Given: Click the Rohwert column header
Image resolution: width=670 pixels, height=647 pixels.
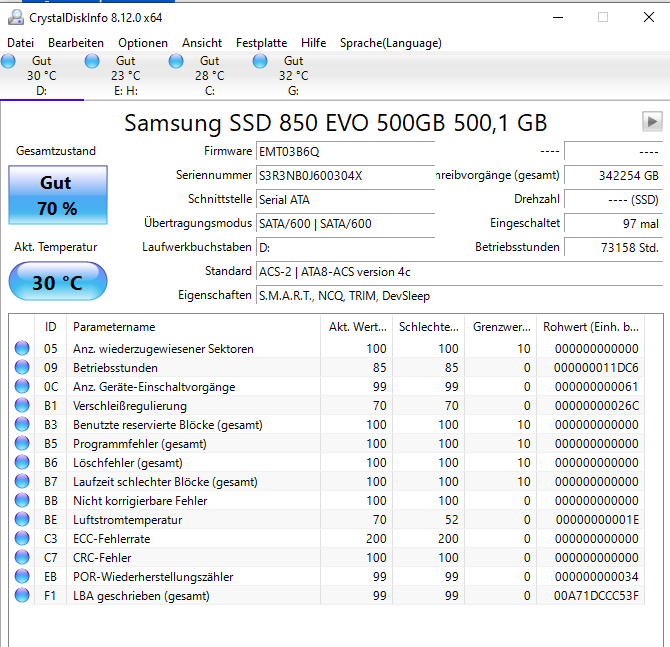Looking at the screenshot, I should click(x=591, y=327).
